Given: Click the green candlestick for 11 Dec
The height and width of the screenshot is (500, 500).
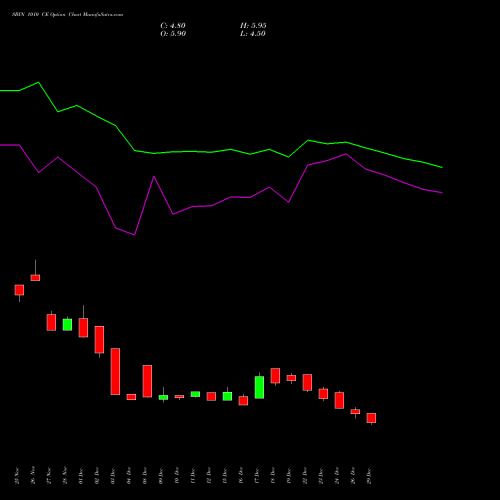Looking at the screenshot, I should (x=195, y=394).
